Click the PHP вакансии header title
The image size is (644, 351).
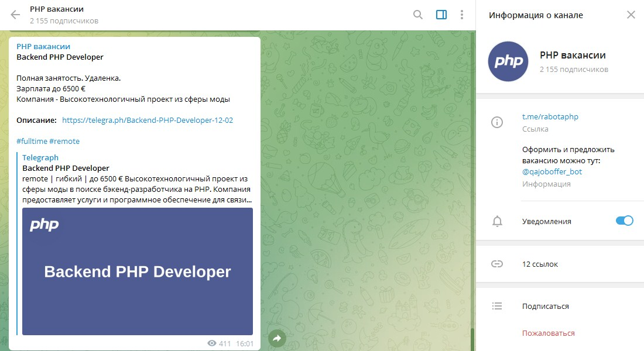click(x=57, y=9)
